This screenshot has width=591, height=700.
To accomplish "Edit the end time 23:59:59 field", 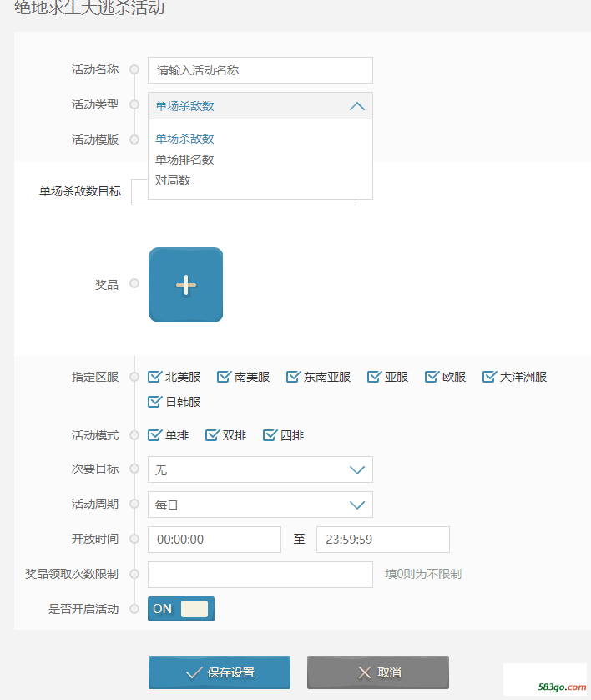I will (382, 540).
